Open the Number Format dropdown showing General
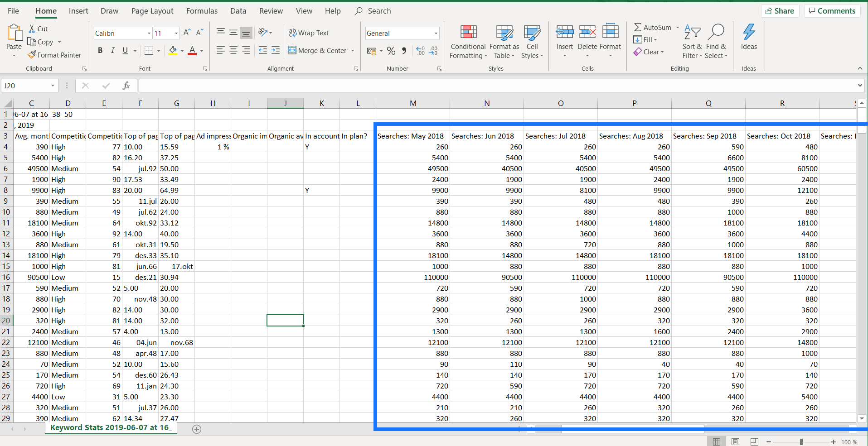 click(401, 33)
